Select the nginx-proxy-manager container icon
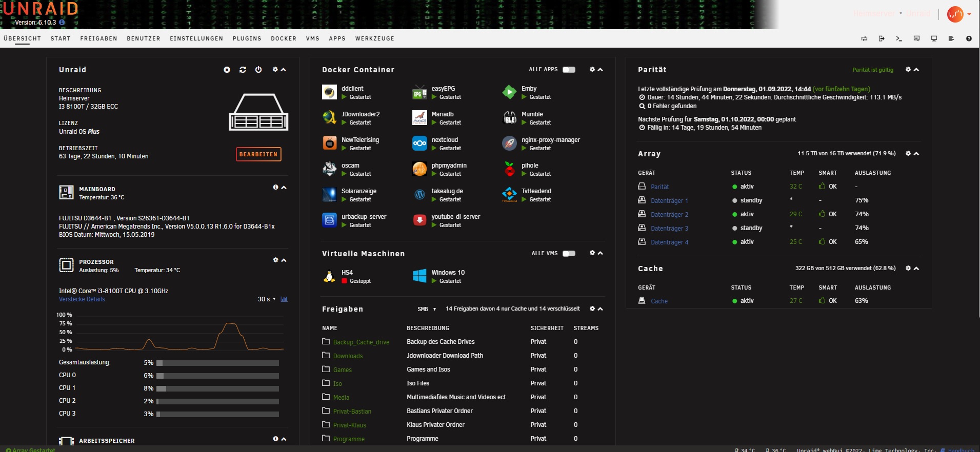The height and width of the screenshot is (452, 980). (x=509, y=143)
